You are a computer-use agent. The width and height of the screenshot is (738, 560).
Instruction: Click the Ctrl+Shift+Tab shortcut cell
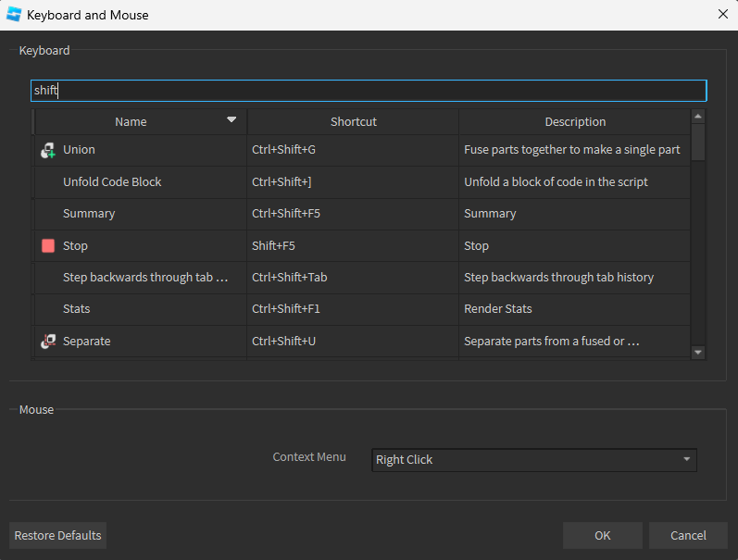tap(353, 278)
